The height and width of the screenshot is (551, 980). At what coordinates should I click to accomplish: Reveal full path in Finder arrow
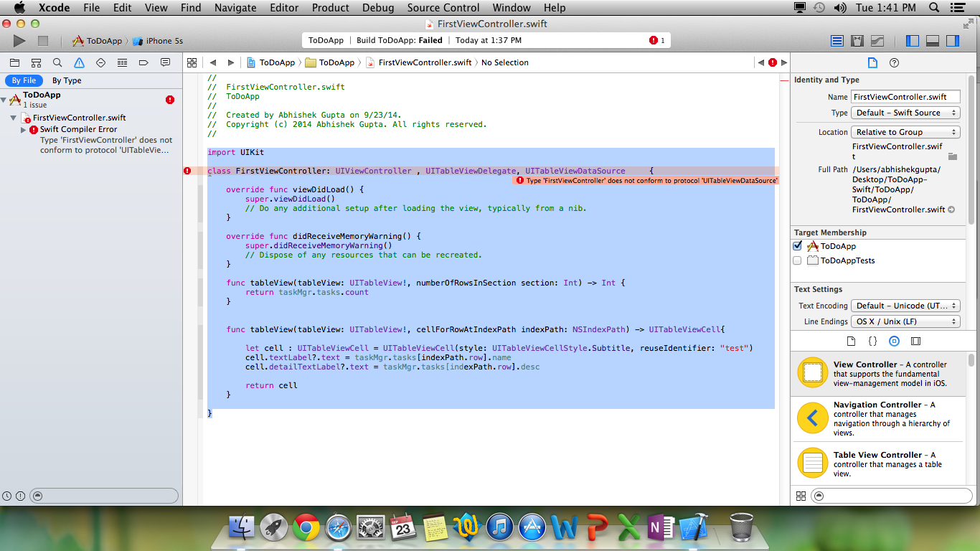tap(951, 209)
